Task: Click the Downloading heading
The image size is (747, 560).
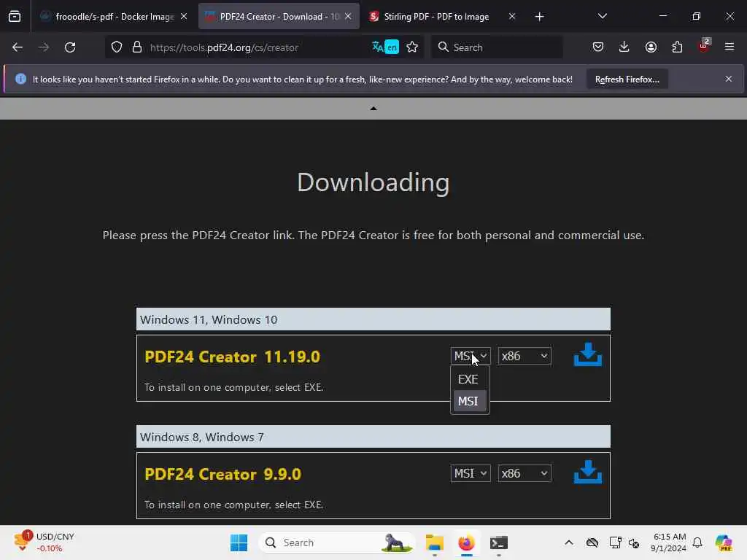Action: 373,182
